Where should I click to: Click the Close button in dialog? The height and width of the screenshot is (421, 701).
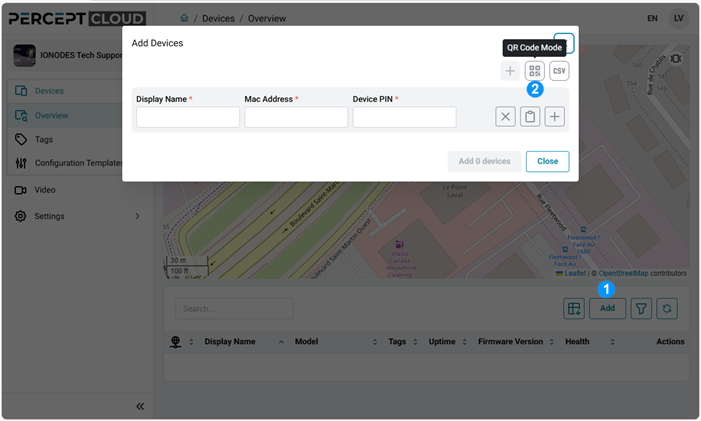(x=547, y=161)
